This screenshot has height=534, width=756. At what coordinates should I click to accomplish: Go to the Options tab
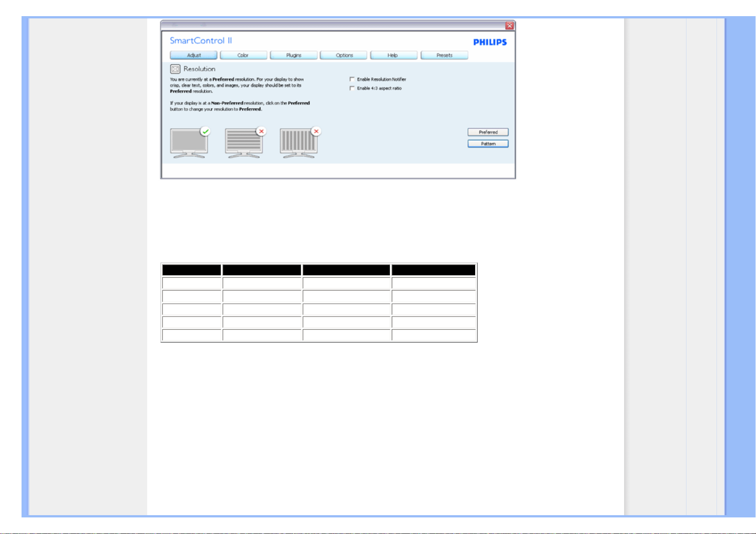(344, 55)
